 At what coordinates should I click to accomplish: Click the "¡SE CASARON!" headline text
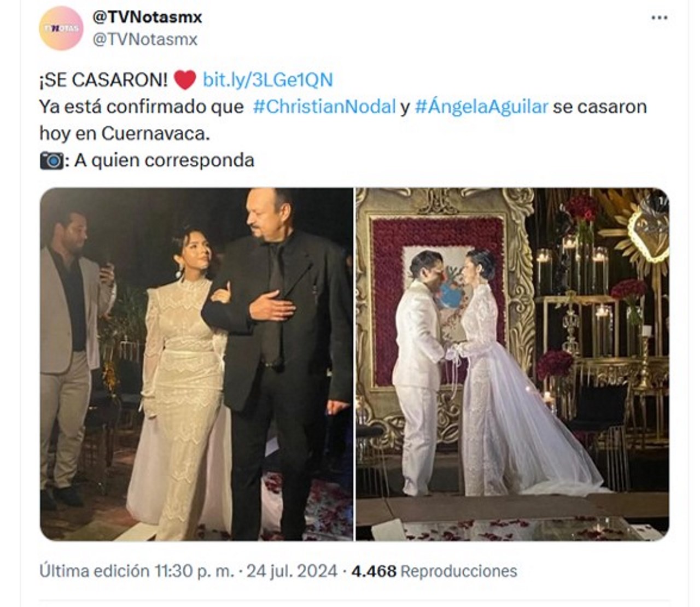pyautogui.click(x=103, y=80)
